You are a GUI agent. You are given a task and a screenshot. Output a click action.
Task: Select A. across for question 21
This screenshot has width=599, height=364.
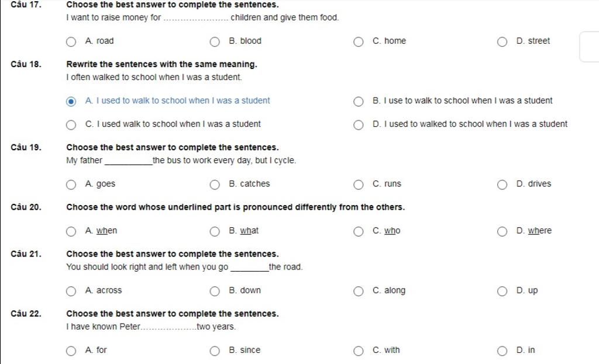[71, 291]
